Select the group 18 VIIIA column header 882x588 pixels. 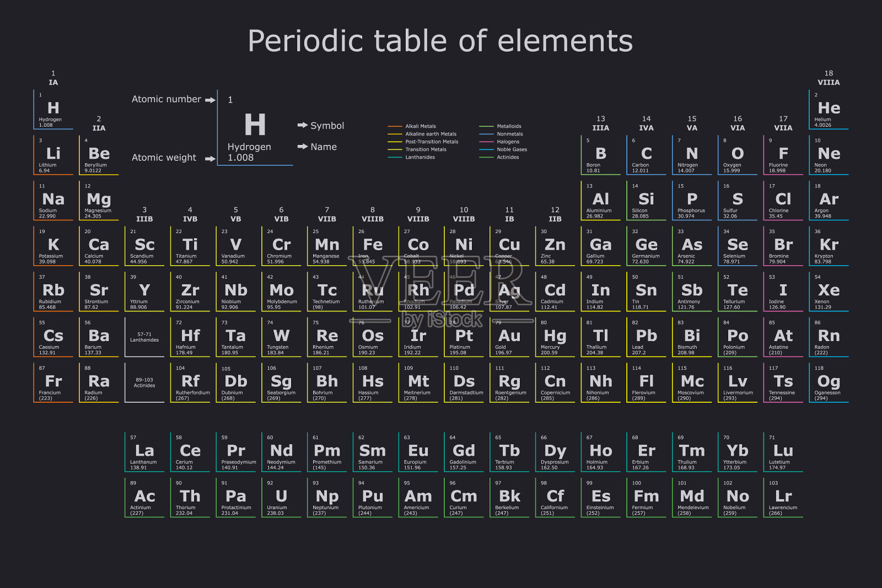point(829,78)
